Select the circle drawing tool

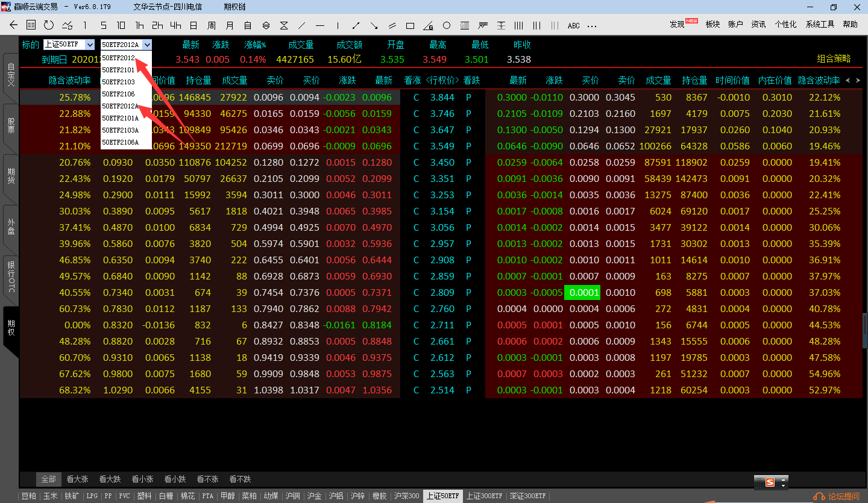[447, 25]
